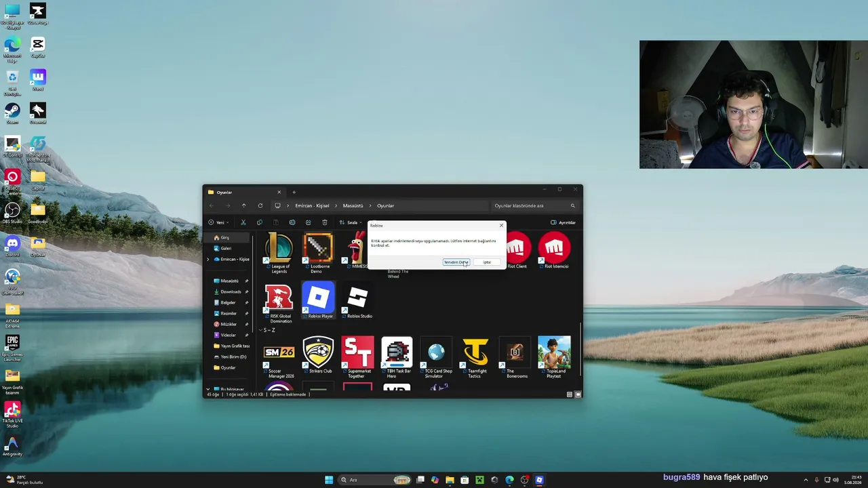Click the Oyunlar klasöründe ara search box
Screen dimensions: 868x488
[534, 205]
